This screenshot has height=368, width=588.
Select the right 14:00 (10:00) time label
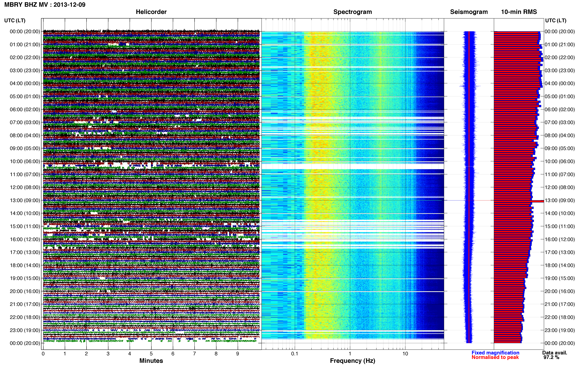point(560,213)
